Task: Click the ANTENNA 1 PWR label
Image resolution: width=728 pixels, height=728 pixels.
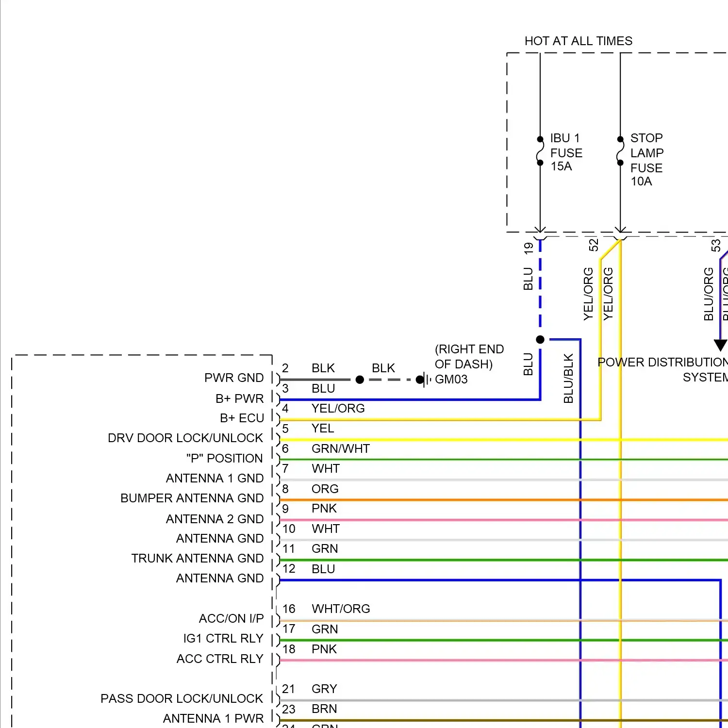Action: [214, 719]
